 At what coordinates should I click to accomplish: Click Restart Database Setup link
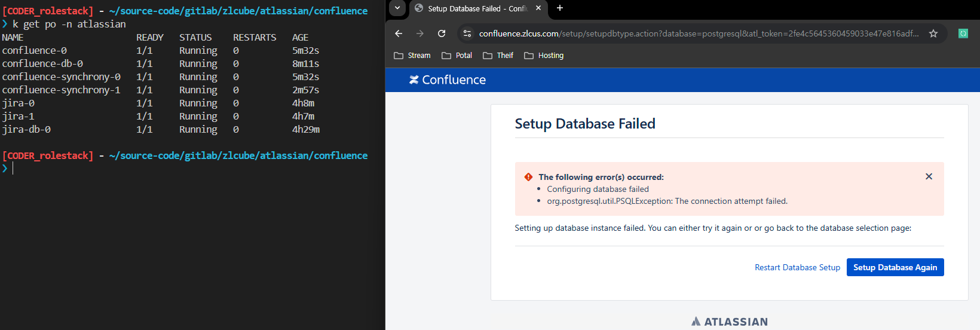point(797,267)
